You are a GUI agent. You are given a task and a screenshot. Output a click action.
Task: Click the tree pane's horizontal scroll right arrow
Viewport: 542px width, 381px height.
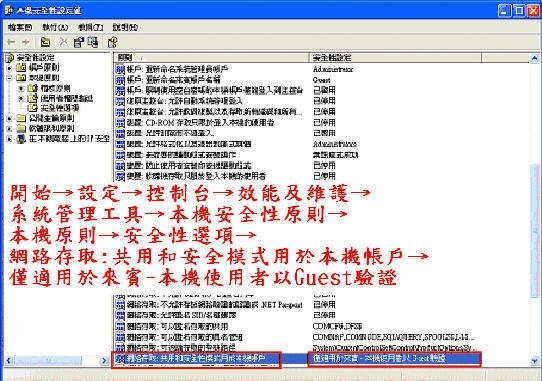[104, 360]
